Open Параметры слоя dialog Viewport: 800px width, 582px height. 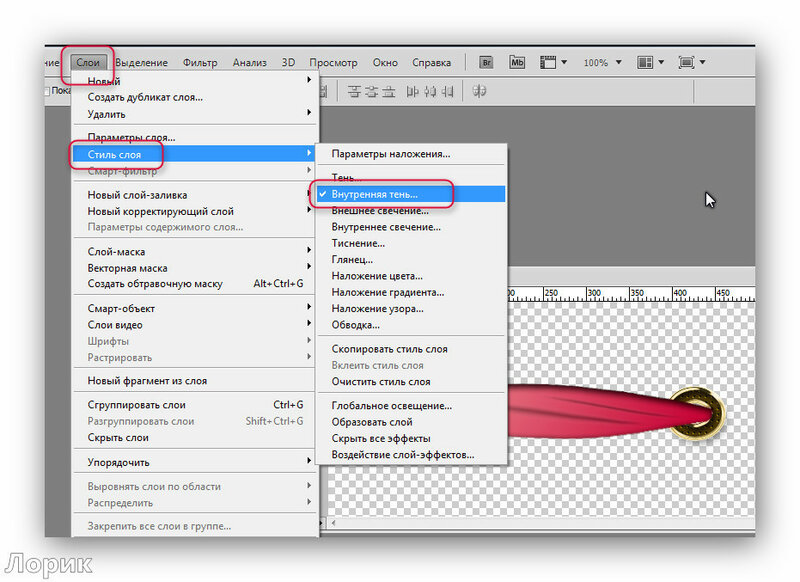coord(194,137)
